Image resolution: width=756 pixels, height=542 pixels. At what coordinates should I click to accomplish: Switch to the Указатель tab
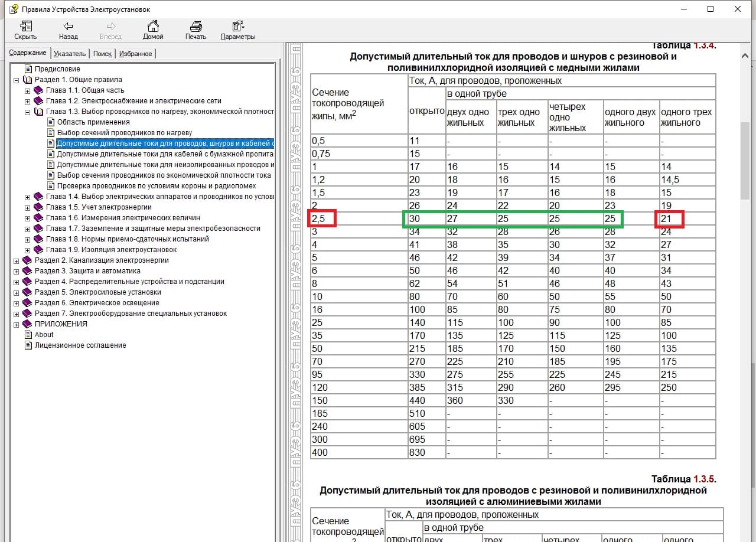70,54
